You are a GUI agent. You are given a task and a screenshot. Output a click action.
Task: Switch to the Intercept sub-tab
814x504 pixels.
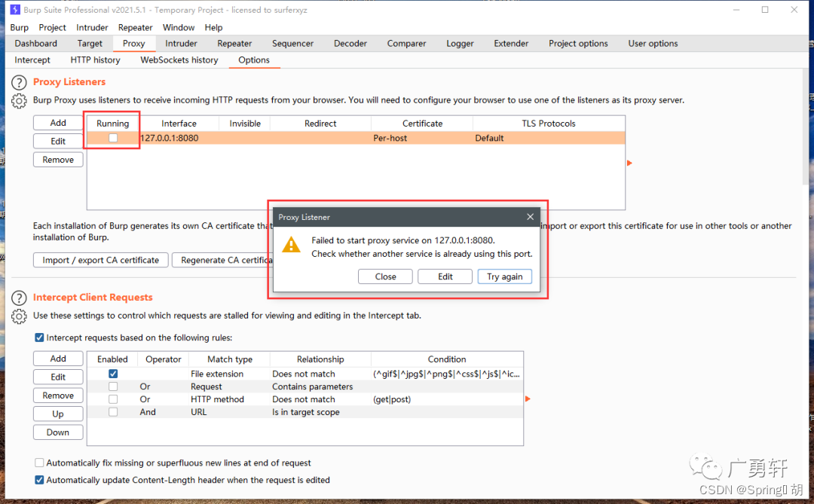point(32,60)
